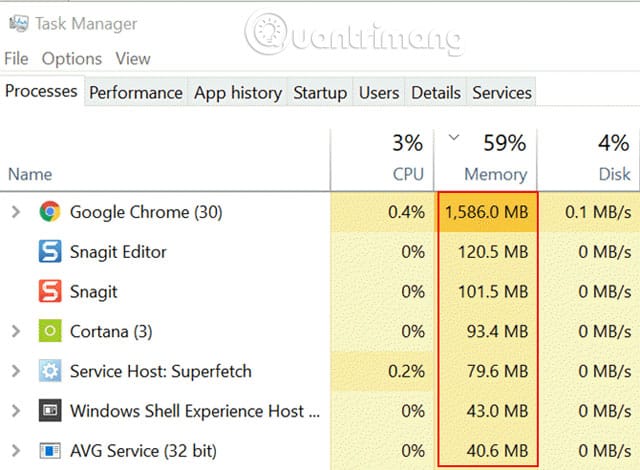Viewport: 640px width, 470px height.
Task: Expand the AVG Service (32 bit) entry
Action: [x=16, y=450]
